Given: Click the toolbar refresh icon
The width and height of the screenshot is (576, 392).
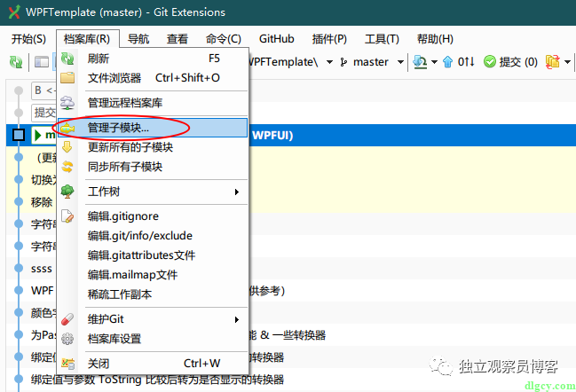Looking at the screenshot, I should [16, 62].
